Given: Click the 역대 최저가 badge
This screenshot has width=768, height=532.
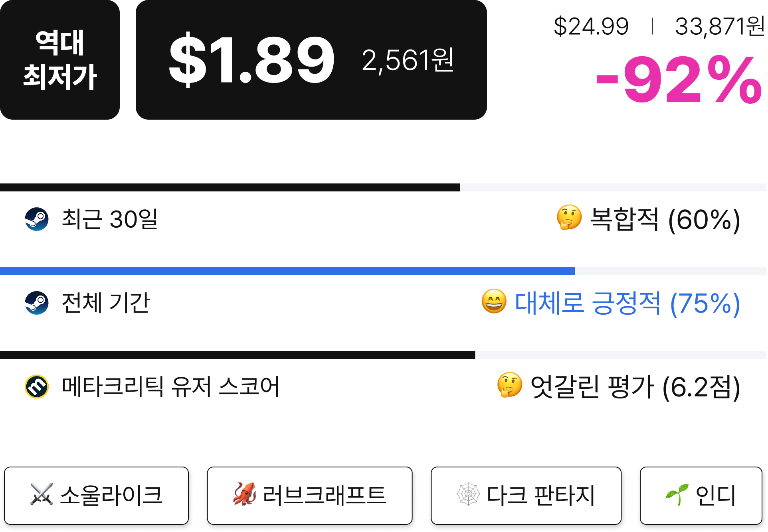Looking at the screenshot, I should (x=60, y=60).
